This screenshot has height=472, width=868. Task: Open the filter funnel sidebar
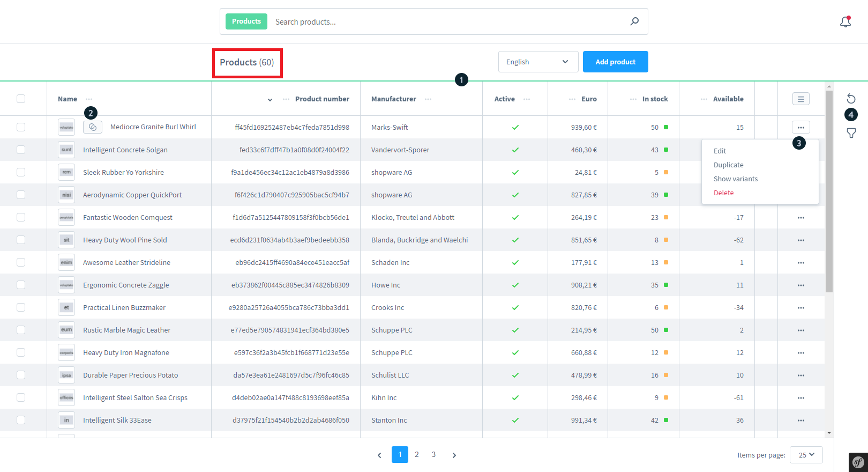point(851,133)
